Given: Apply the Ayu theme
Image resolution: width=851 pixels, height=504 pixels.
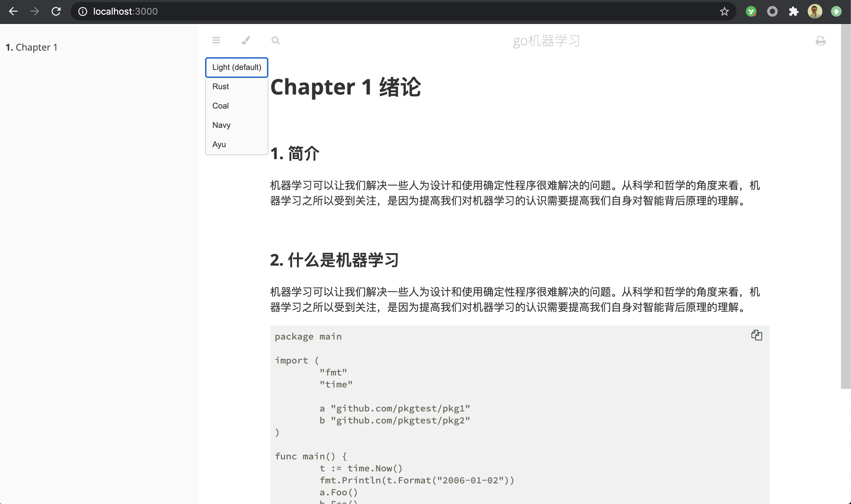Looking at the screenshot, I should point(237,145).
